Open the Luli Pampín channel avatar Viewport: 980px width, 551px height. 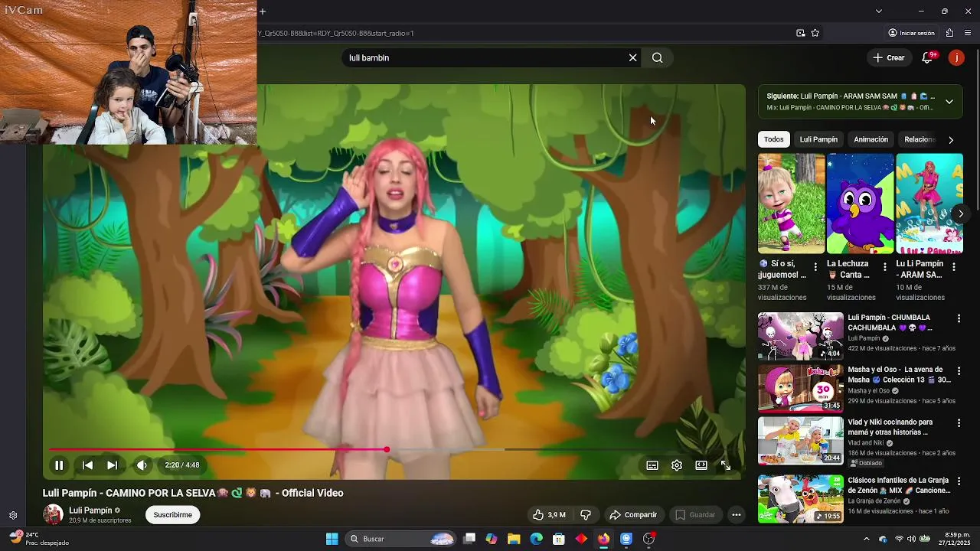click(x=53, y=514)
